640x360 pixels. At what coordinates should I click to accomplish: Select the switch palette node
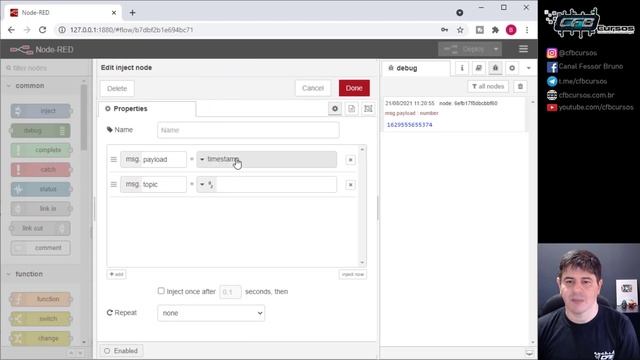(41, 319)
